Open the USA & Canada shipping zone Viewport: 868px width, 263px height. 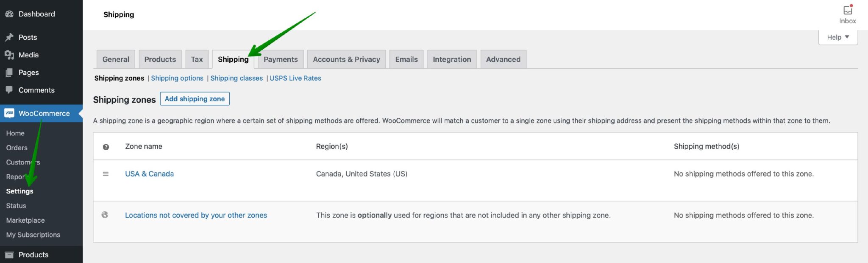(x=149, y=173)
